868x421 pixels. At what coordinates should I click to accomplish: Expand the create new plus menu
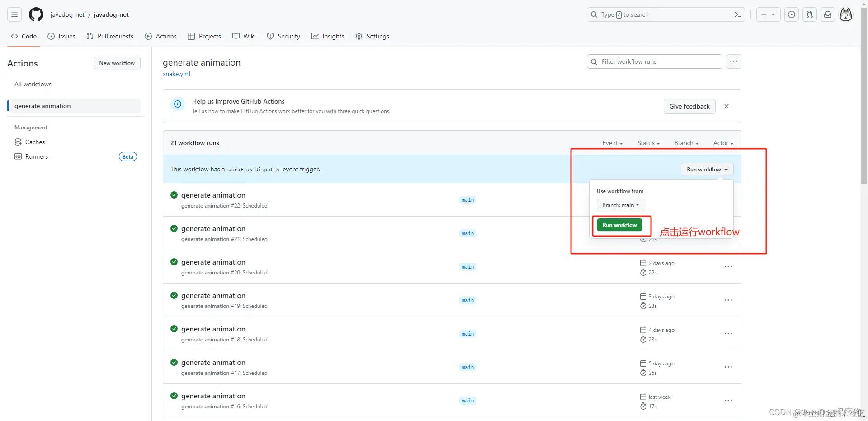(x=768, y=14)
